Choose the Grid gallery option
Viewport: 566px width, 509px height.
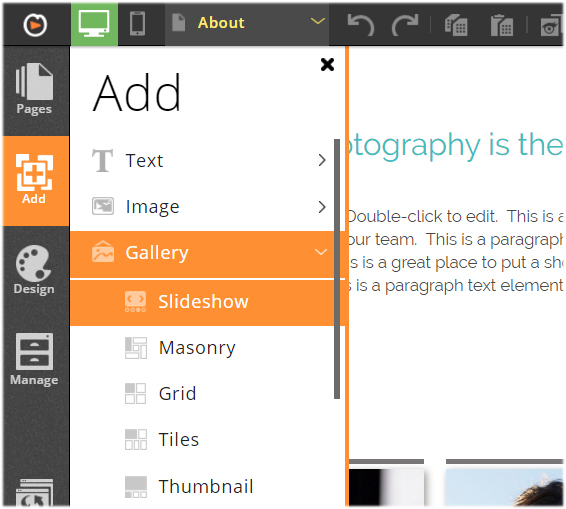208,393
